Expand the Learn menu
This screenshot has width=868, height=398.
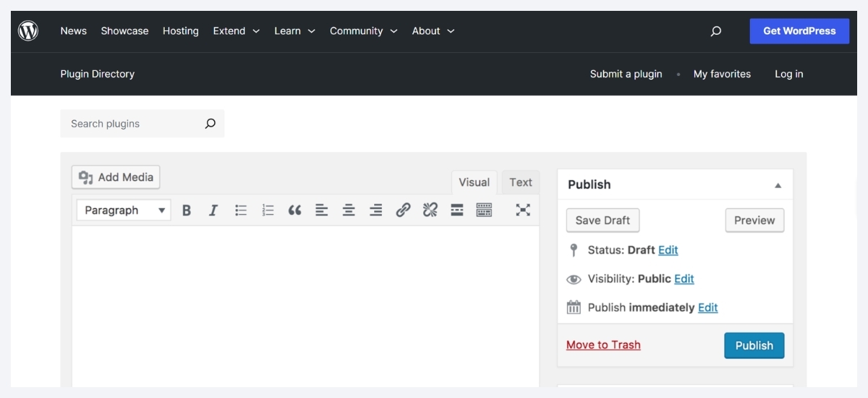(294, 31)
